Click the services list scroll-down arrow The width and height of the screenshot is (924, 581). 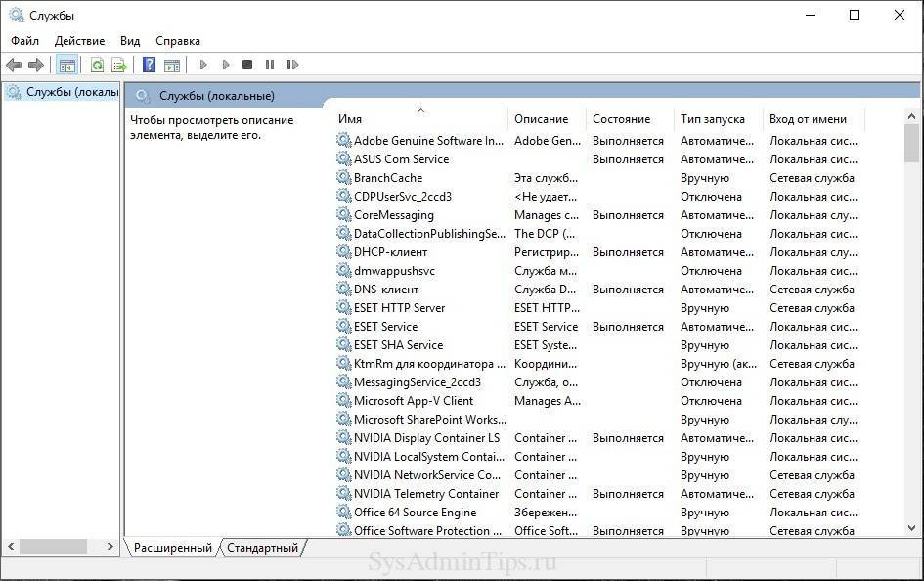[911, 528]
